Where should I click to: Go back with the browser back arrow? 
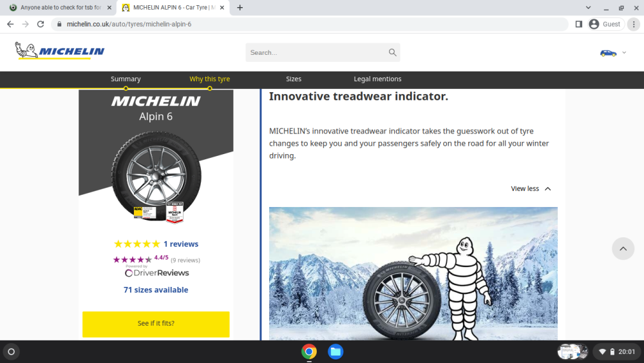[x=10, y=25]
